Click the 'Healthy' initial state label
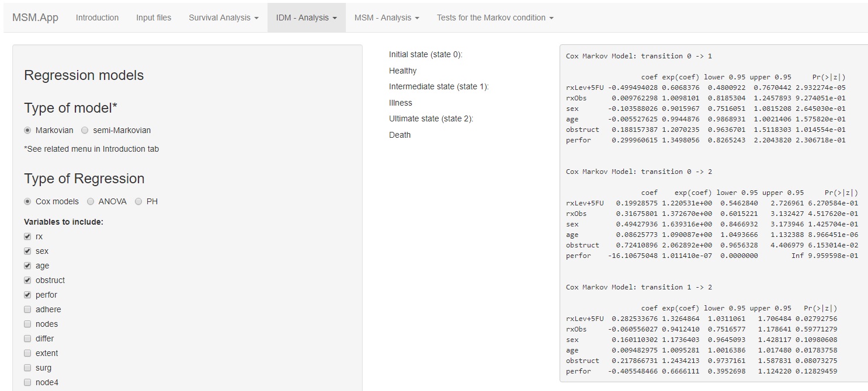The image size is (868, 391). pos(403,71)
